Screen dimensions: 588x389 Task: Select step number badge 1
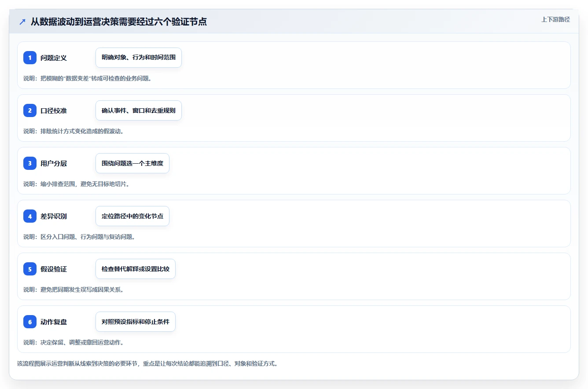(x=30, y=58)
